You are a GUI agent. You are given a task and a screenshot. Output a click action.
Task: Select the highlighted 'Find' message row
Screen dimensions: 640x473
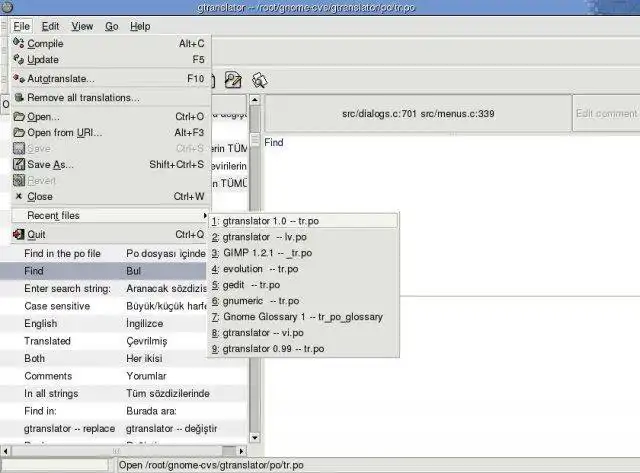click(x=104, y=271)
